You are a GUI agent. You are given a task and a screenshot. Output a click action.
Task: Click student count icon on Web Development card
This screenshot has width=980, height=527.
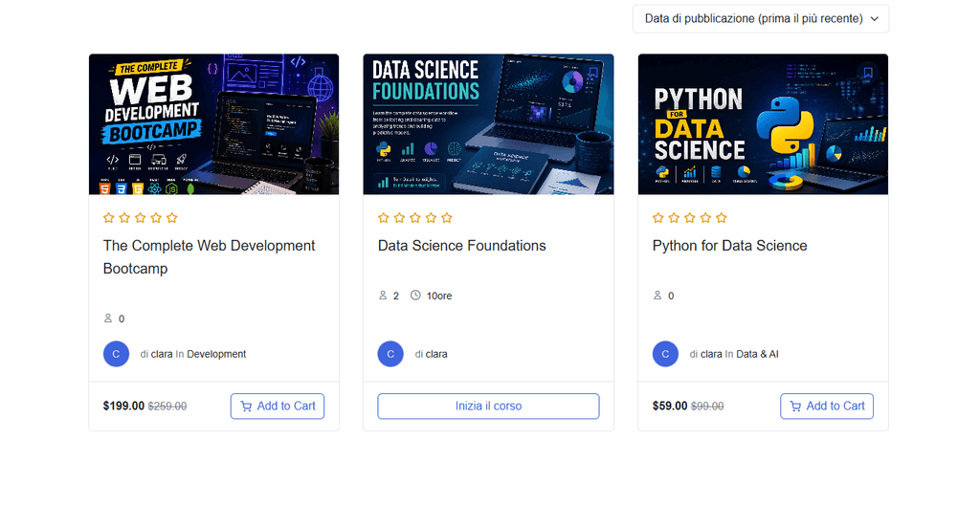tap(108, 318)
